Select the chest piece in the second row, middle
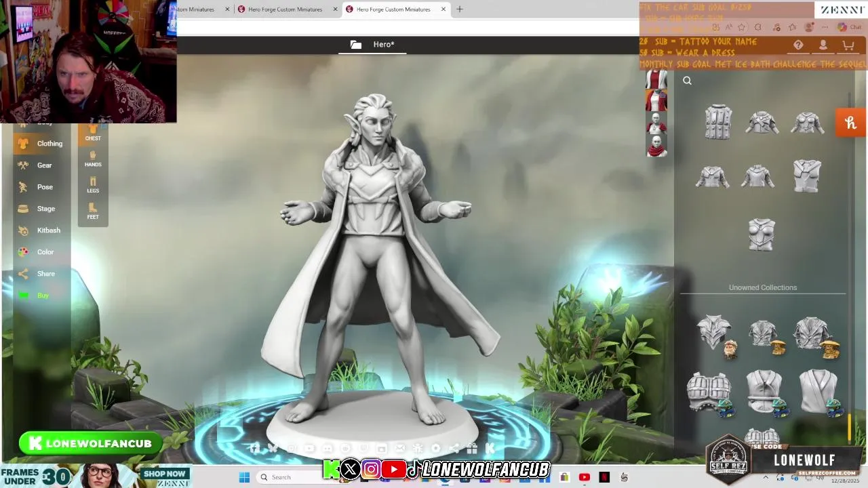 [x=757, y=177]
